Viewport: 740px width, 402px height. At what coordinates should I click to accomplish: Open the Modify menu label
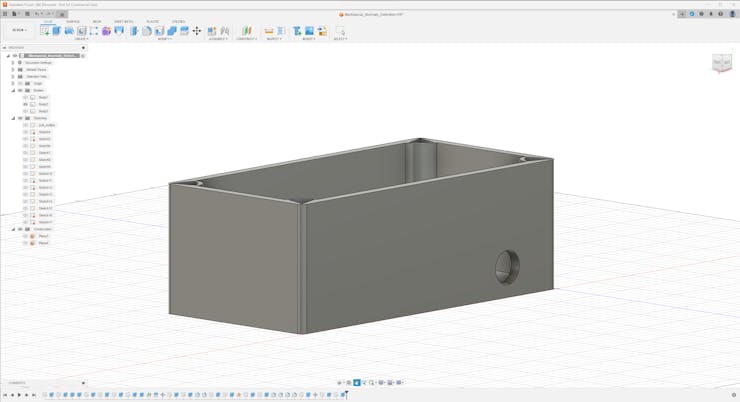(165, 39)
